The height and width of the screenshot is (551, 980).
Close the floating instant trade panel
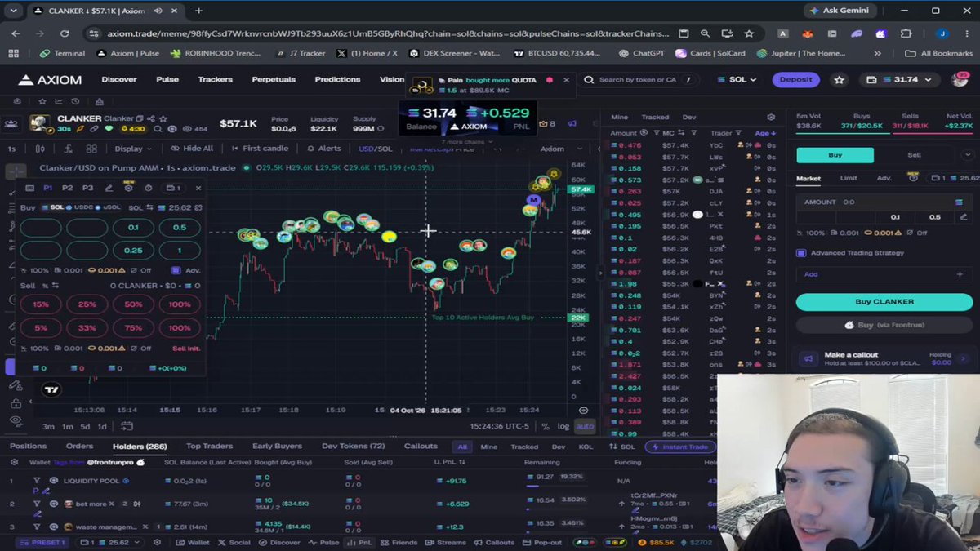(198, 188)
